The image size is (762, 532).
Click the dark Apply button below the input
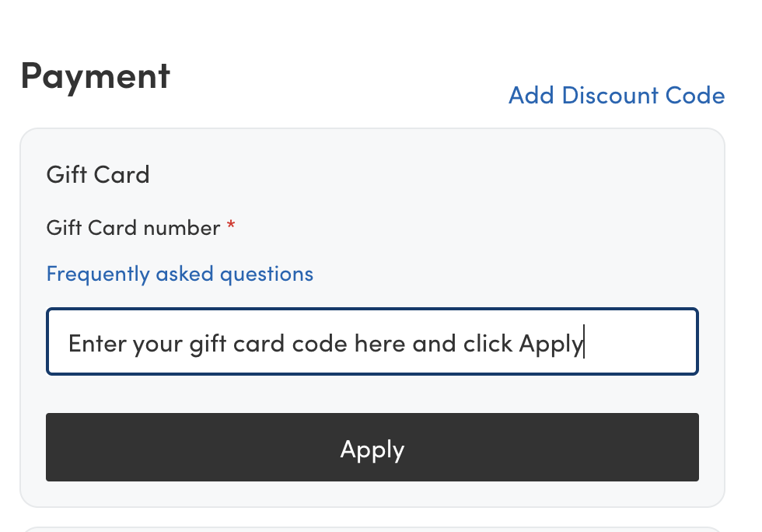(372, 448)
